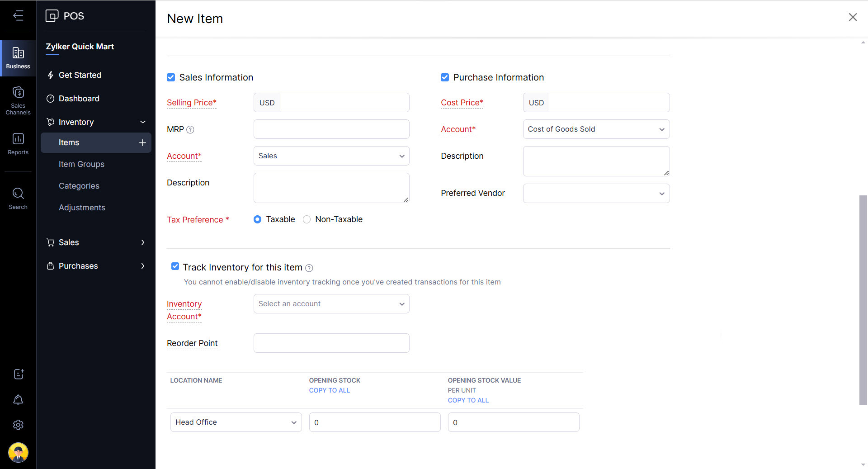The image size is (868, 469).
Task: Uncheck the Purchase Information checkbox
Action: 445,77
